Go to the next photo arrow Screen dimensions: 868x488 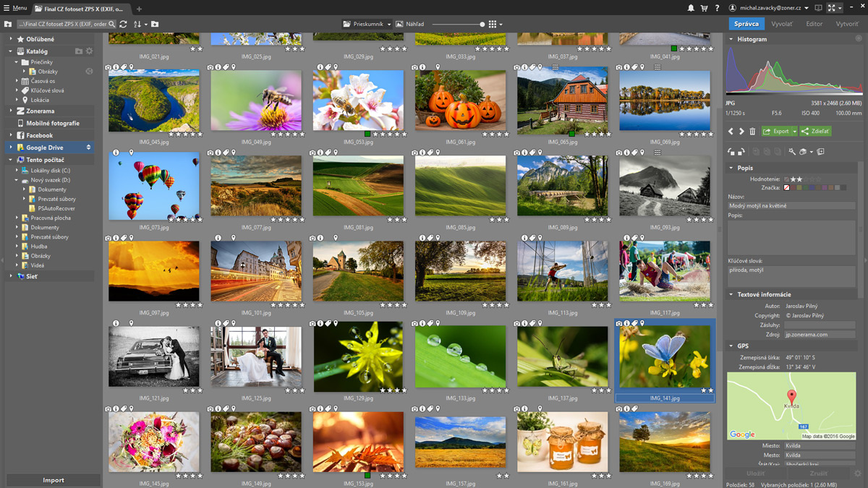pos(741,132)
